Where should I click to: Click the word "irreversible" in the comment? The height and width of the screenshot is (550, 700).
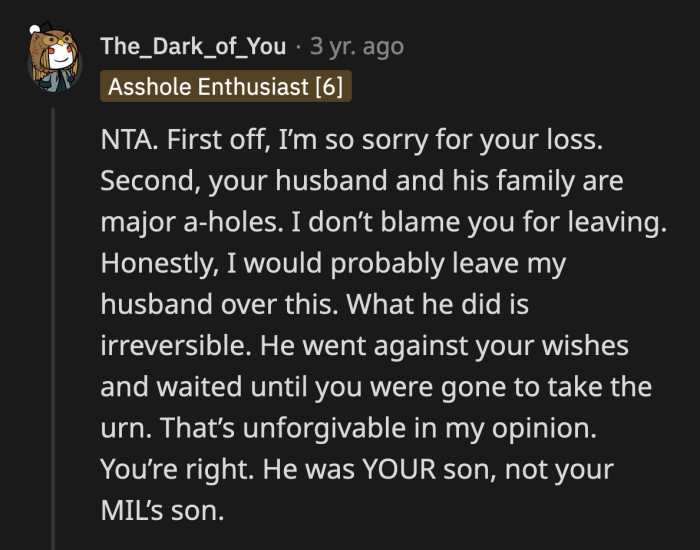[167, 346]
